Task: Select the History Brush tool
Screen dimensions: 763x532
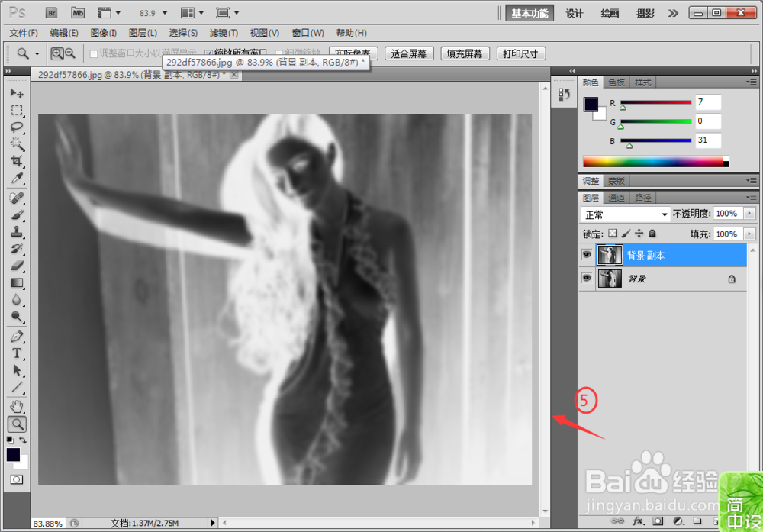Action: click(x=17, y=249)
